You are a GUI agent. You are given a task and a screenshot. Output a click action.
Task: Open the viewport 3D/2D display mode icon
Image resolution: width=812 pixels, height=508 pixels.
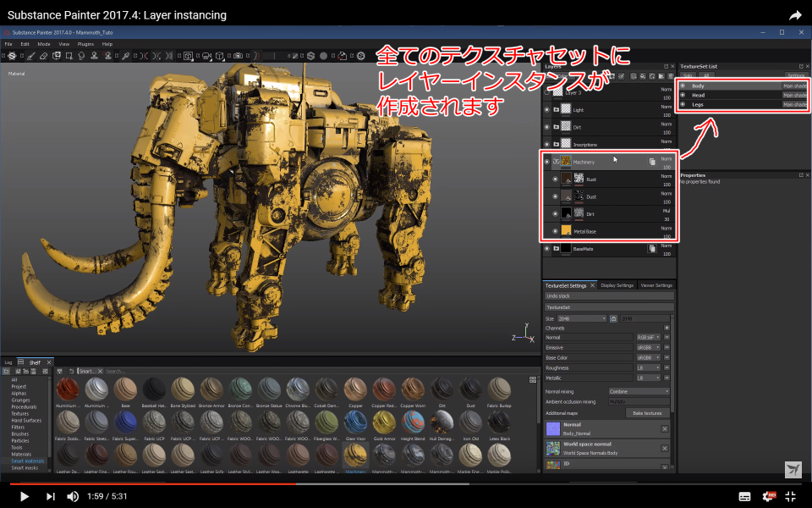coord(188,56)
